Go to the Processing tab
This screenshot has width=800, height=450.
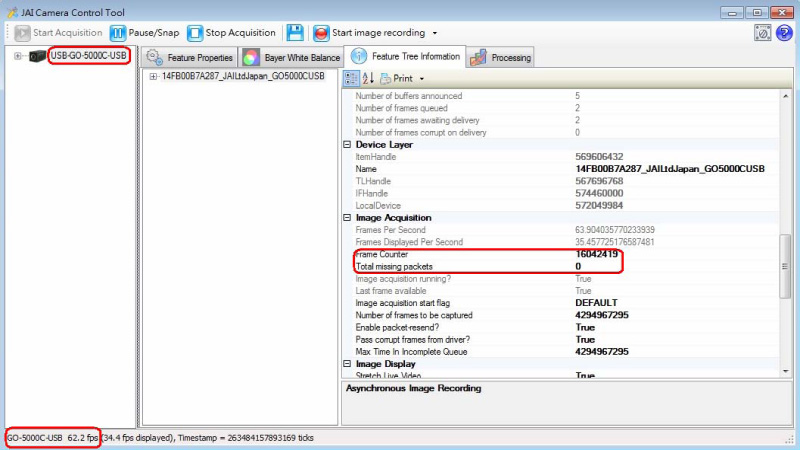pos(501,58)
